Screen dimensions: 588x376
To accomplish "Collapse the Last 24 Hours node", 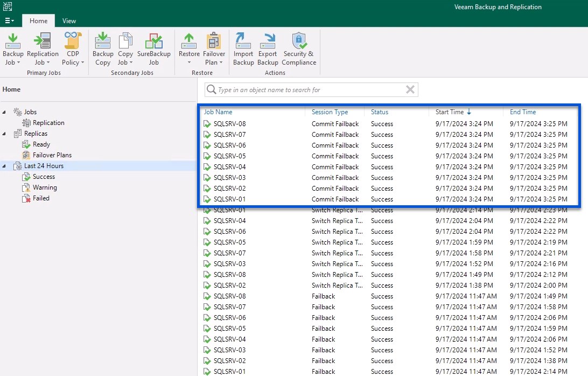I will 5,166.
